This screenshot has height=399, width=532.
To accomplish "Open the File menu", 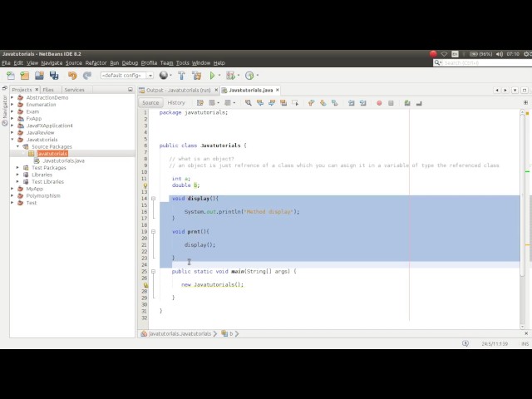I will tap(6, 63).
